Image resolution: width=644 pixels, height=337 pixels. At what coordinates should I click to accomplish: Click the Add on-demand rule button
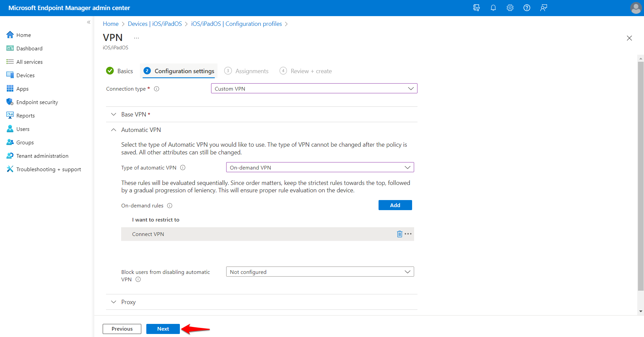tap(395, 205)
